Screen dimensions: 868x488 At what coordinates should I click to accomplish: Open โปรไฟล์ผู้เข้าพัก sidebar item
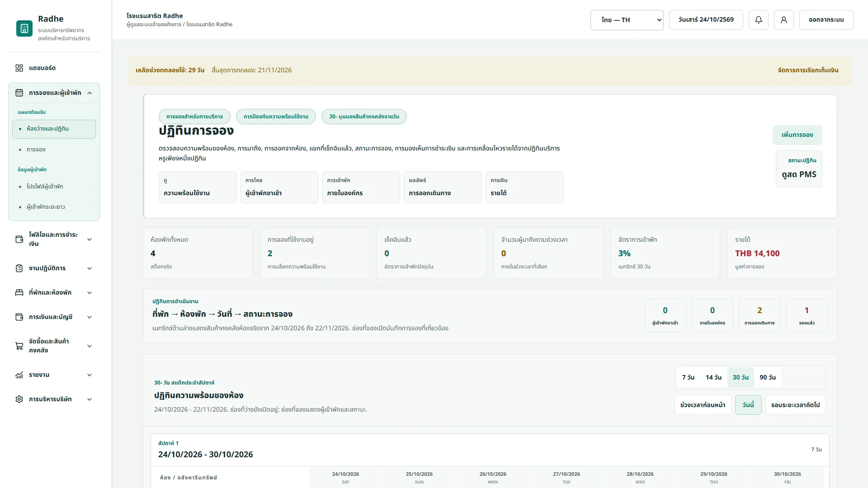(54, 187)
